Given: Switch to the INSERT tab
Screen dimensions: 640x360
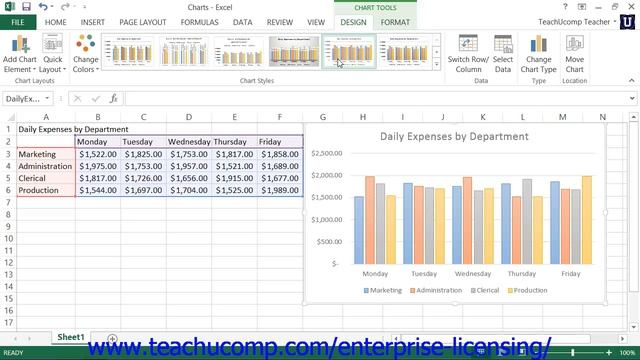Looking at the screenshot, I should (93, 22).
